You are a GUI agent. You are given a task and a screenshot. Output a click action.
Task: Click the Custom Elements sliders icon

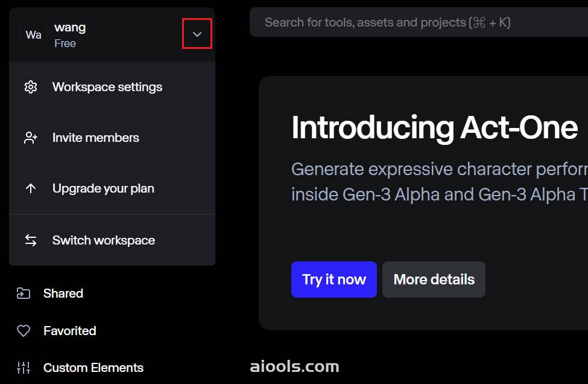[24, 368]
